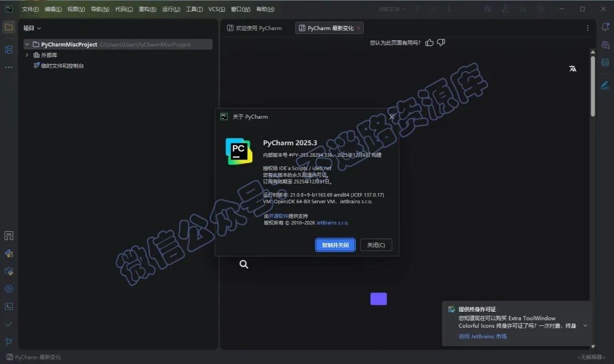Image resolution: width=614 pixels, height=364 pixels.
Task: Open editor tab options three-dot menu
Action: [x=587, y=28]
